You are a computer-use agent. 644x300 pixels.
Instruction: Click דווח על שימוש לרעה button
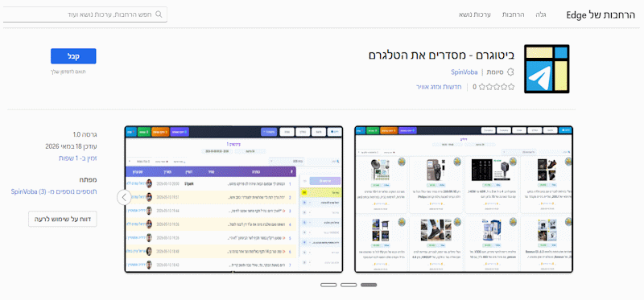[63, 219]
